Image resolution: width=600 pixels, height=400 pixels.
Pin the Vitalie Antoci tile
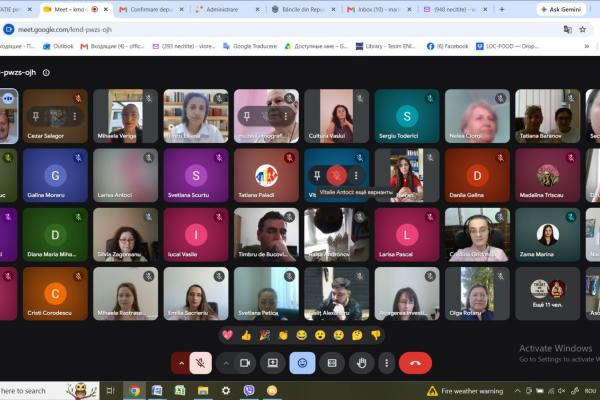[x=317, y=175]
